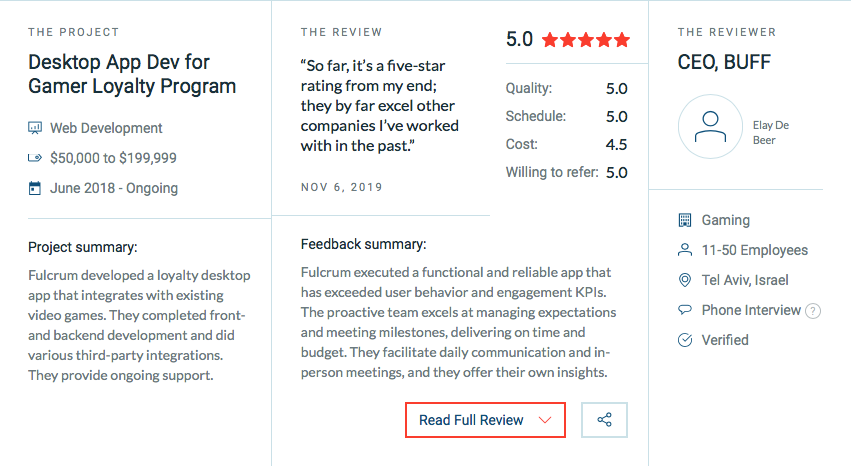This screenshot has width=851, height=466.
Task: Click the Verified checkmark icon
Action: coord(685,340)
